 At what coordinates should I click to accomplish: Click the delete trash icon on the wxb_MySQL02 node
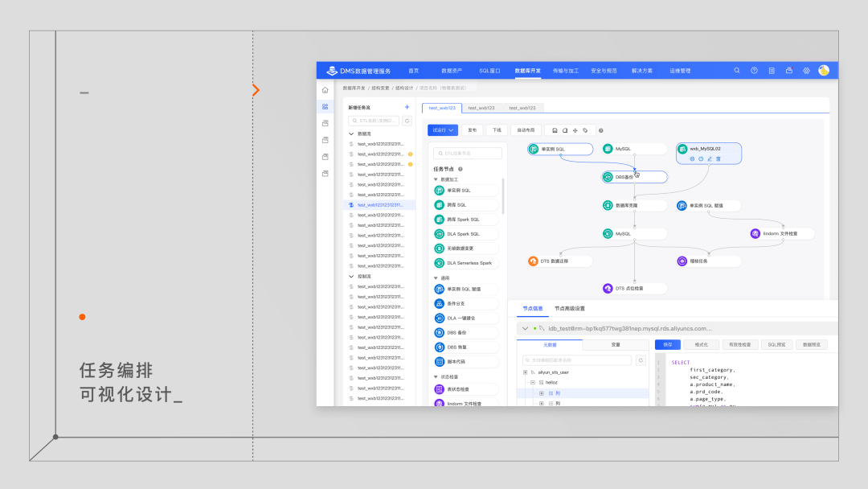coord(719,159)
